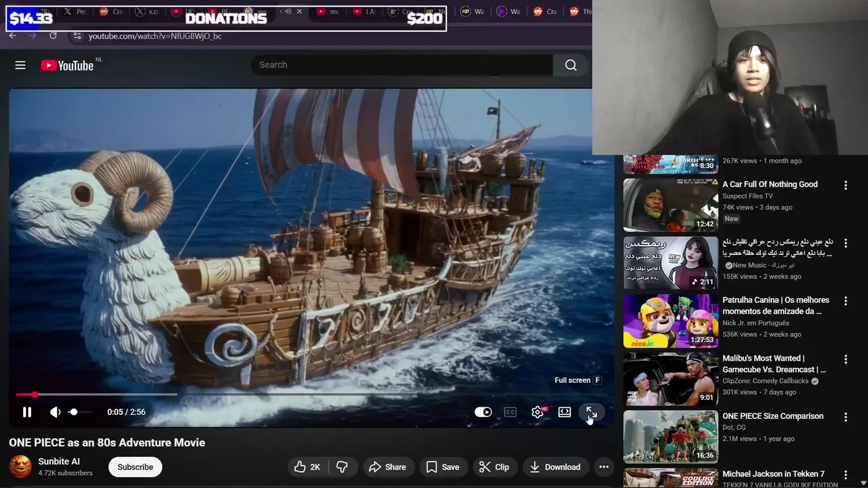Open the Sunbite AI channel name link
The image size is (868, 488).
click(59, 462)
